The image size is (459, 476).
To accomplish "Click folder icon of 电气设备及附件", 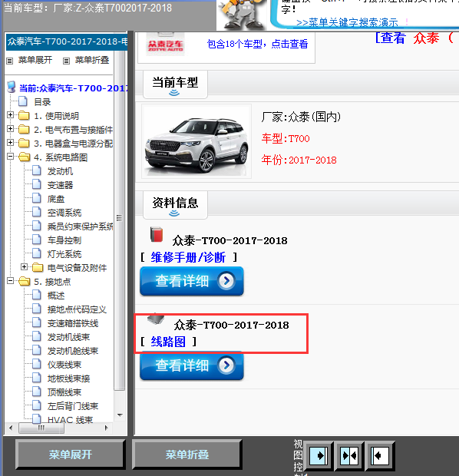I will point(38,267).
